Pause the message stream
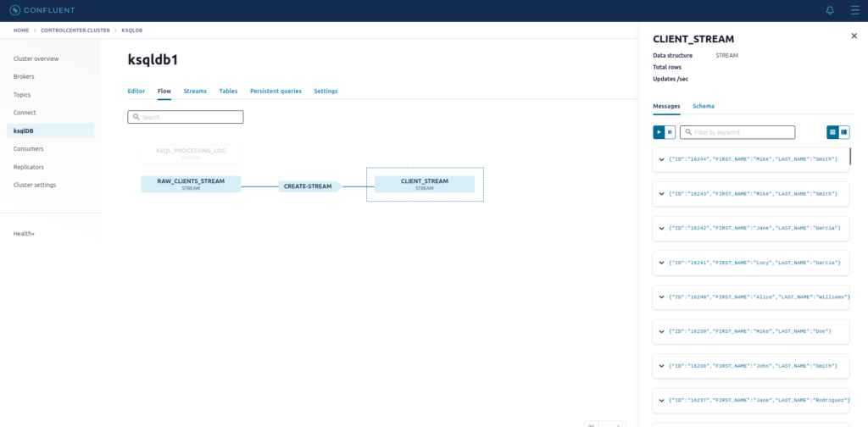This screenshot has width=868, height=427. point(670,132)
